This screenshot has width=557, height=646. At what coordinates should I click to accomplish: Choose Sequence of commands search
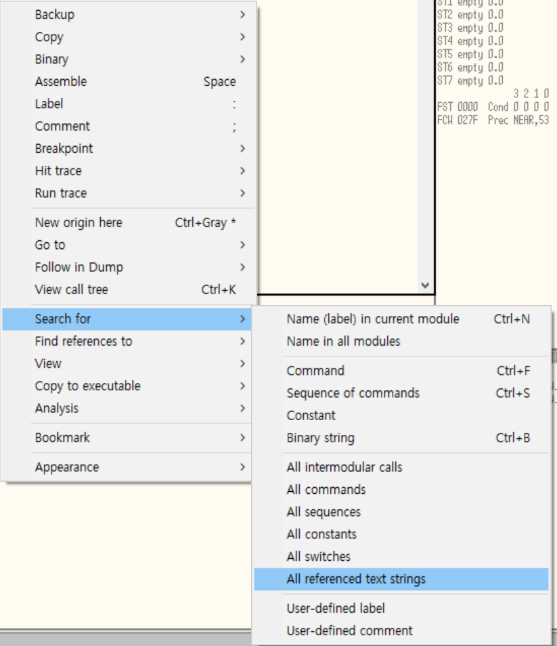(401, 393)
